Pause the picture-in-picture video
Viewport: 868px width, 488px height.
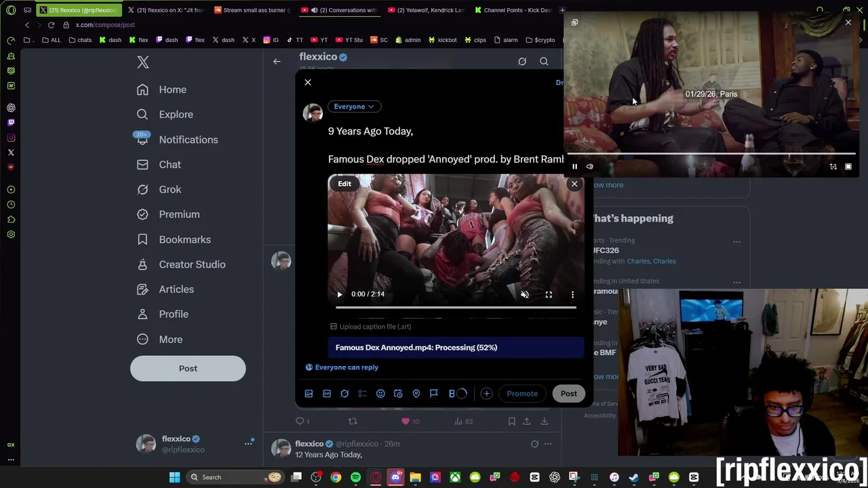point(574,167)
